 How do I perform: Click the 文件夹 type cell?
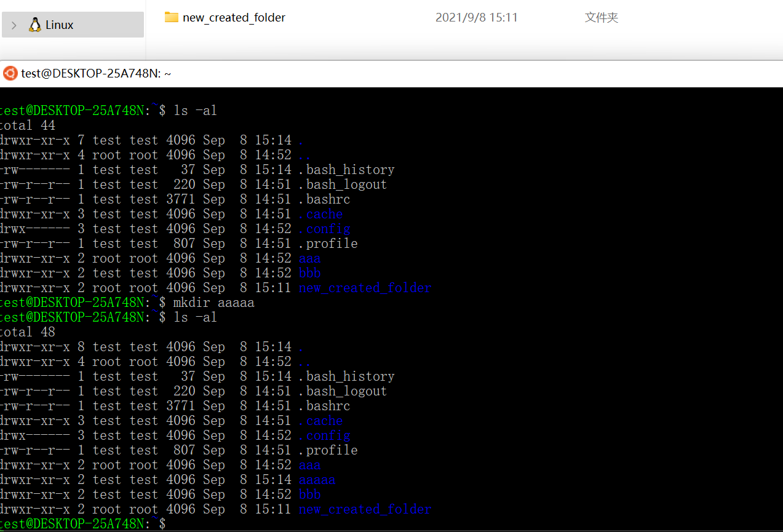click(x=602, y=18)
